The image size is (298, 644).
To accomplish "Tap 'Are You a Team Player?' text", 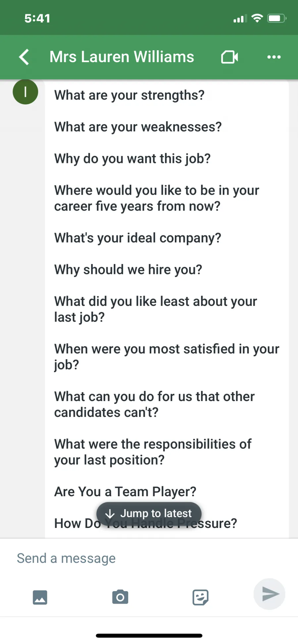I will click(125, 492).
